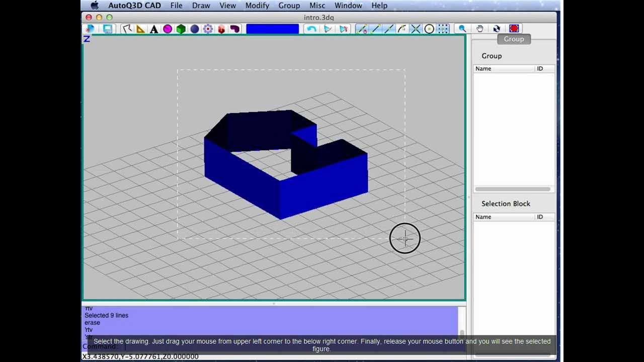
Task: Select the rotate view tool
Action: tap(497, 29)
